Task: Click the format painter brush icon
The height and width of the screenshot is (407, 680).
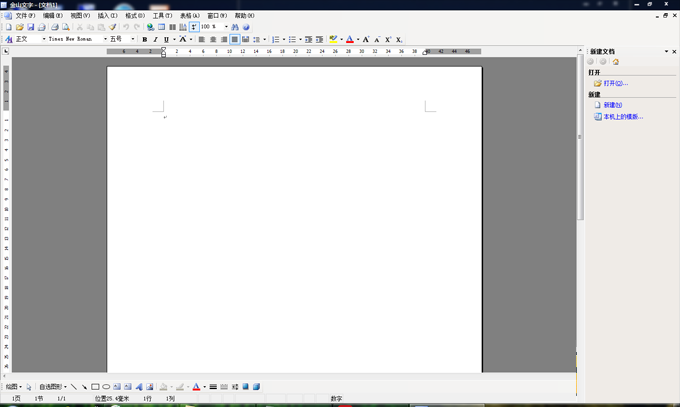Action: 112,27
